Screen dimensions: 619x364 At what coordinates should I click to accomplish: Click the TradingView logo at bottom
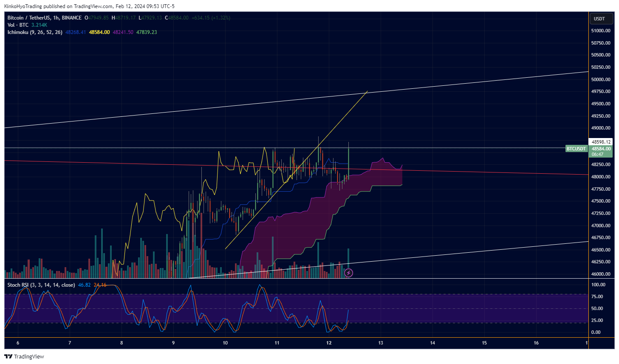24,356
